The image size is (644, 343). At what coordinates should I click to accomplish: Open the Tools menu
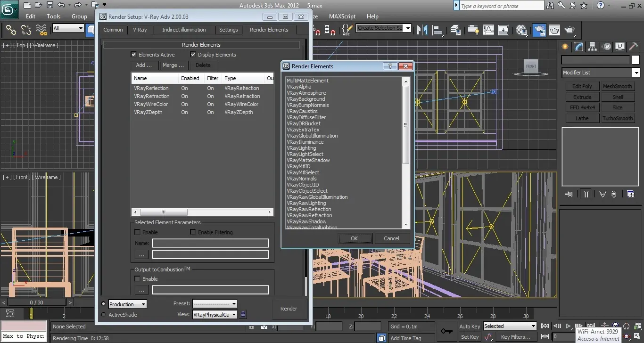pos(53,16)
